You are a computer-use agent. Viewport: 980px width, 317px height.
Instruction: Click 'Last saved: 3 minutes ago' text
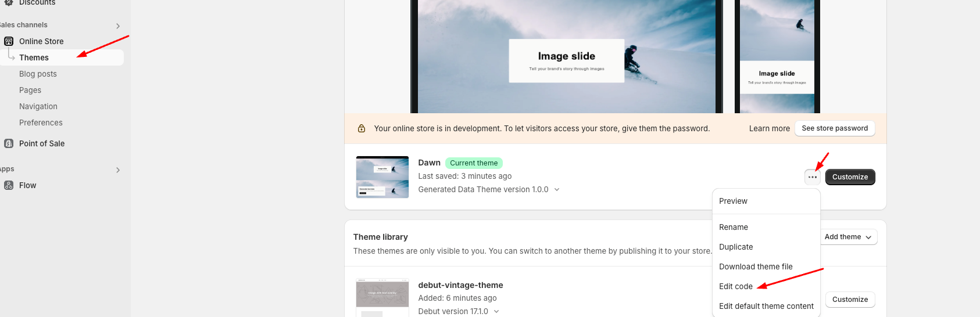click(465, 176)
